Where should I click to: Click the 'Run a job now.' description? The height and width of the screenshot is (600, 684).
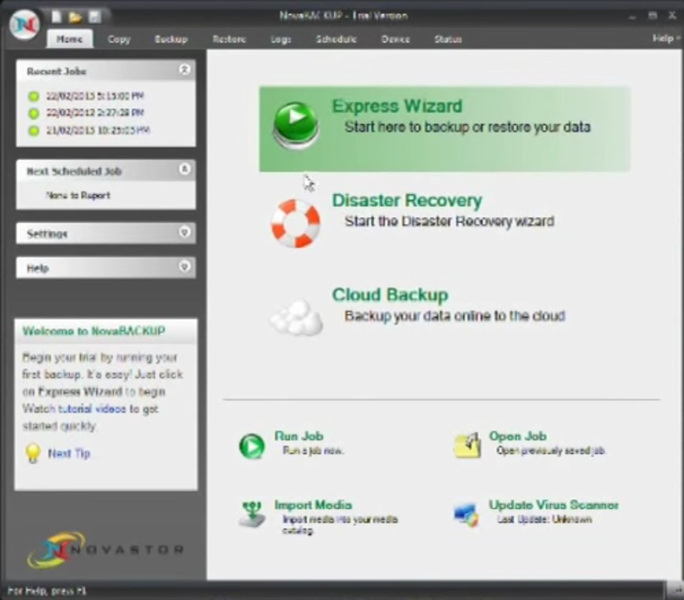313,450
